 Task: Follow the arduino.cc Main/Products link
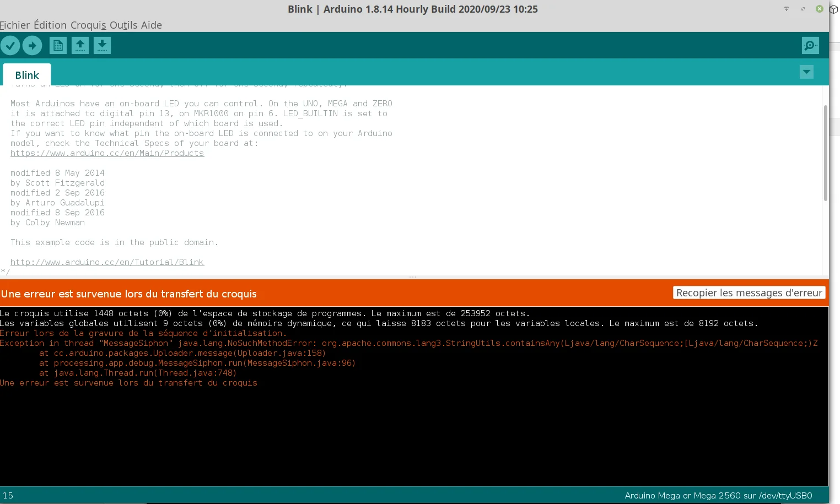coord(107,153)
